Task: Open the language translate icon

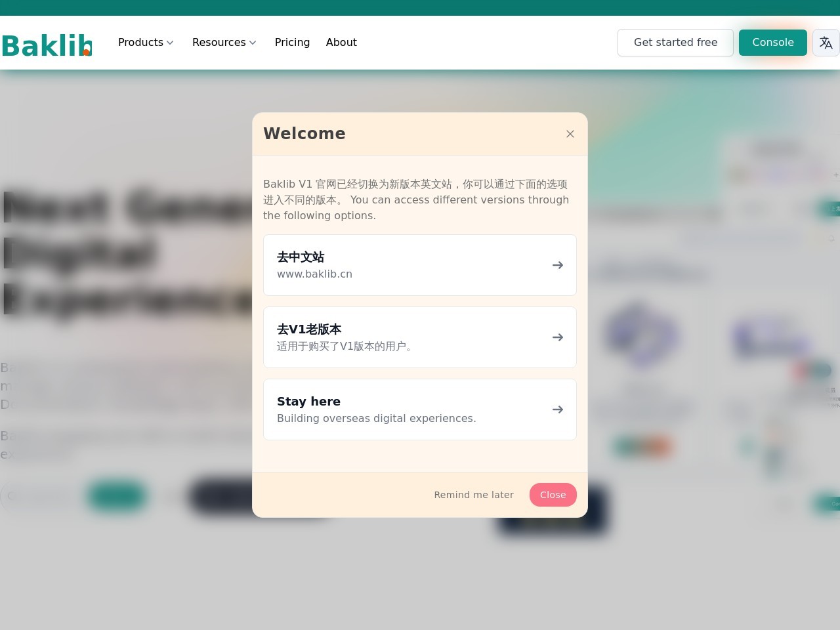Action: 826,43
